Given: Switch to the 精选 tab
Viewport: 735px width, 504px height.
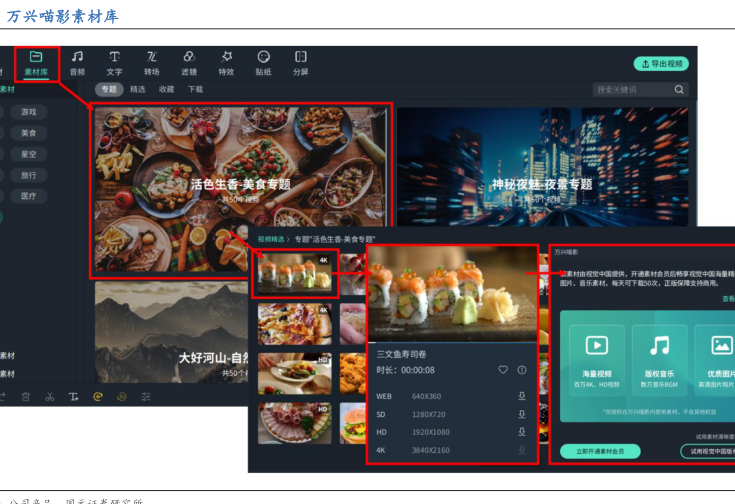Looking at the screenshot, I should click(138, 89).
